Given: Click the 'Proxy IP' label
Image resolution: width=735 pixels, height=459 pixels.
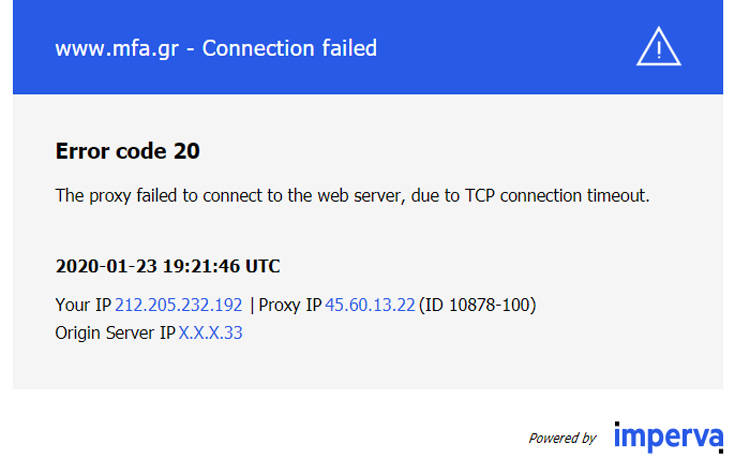Looking at the screenshot, I should click(x=289, y=305).
